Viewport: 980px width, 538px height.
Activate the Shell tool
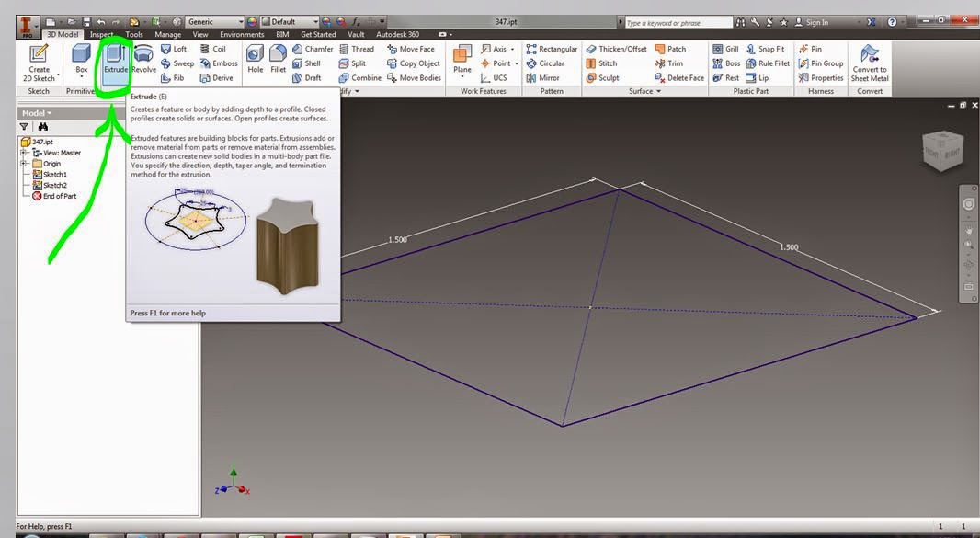[311, 63]
